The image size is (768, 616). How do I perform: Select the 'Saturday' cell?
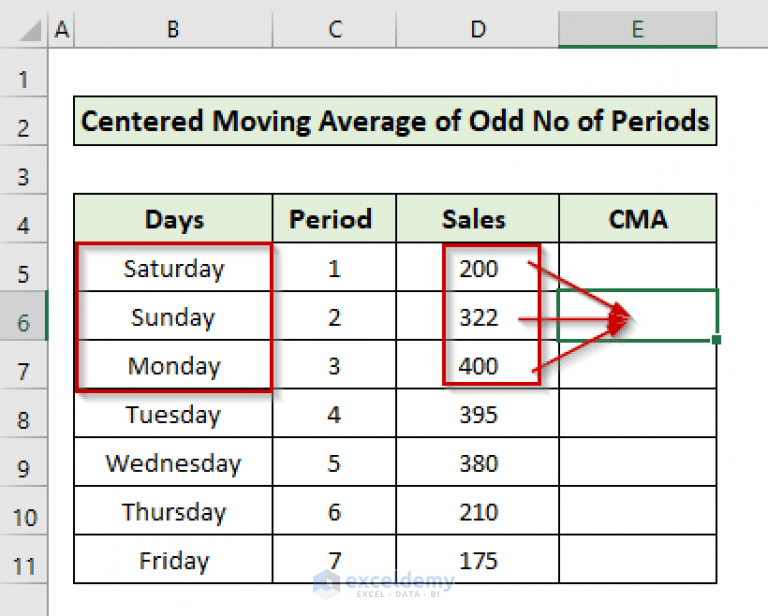click(x=173, y=267)
